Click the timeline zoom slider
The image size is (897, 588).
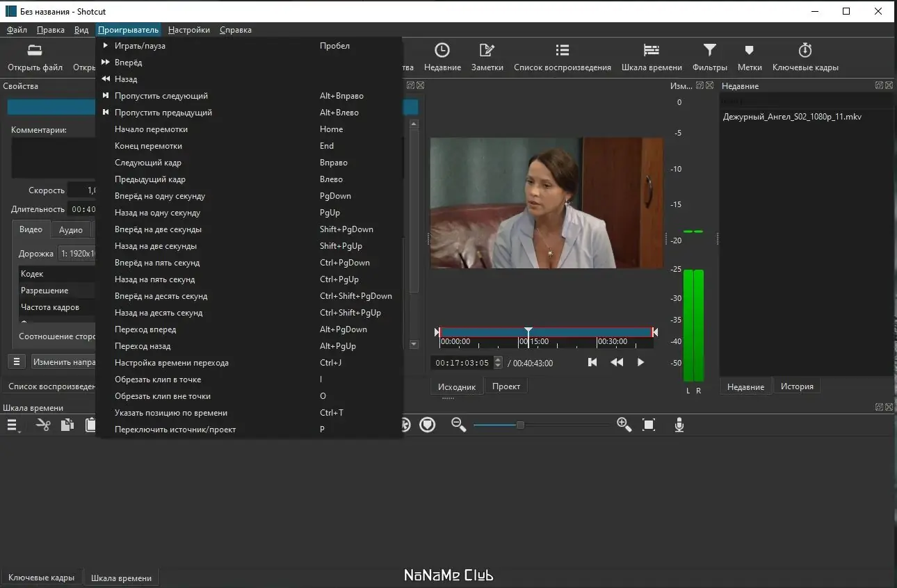[x=519, y=425]
